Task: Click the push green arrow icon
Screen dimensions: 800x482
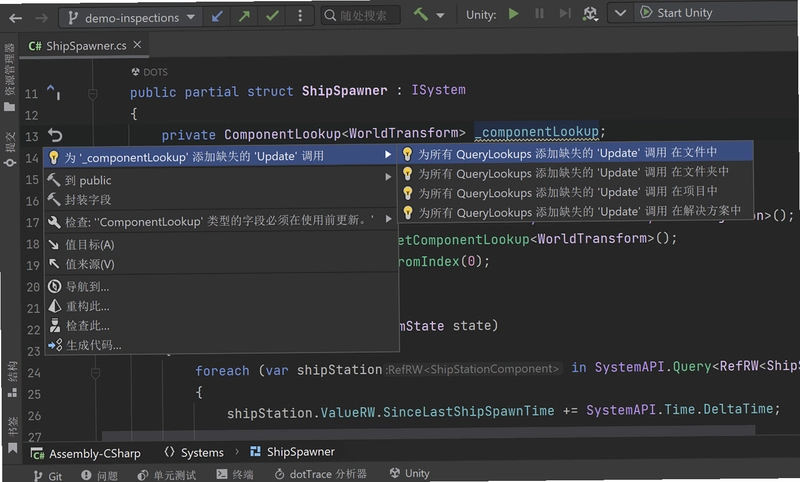Action: 244,17
